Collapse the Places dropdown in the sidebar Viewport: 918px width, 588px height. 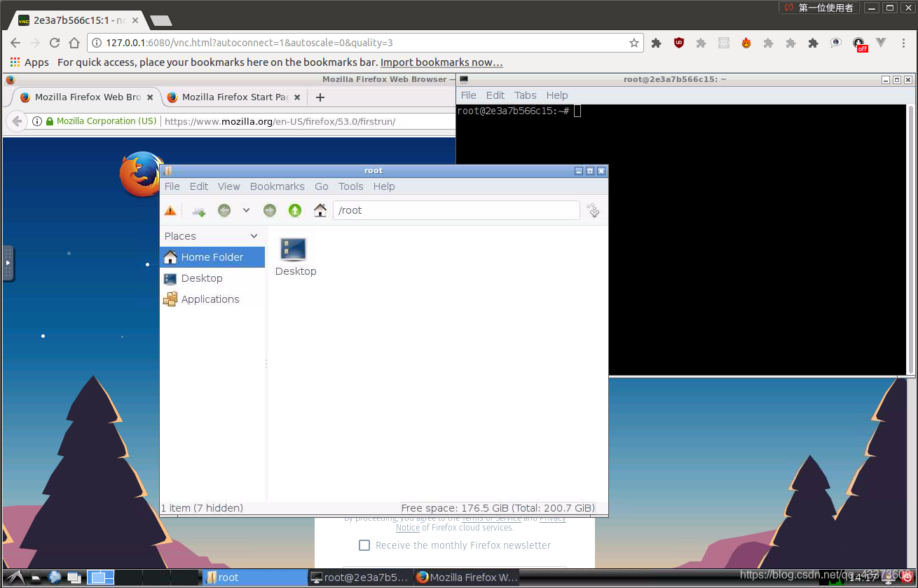[253, 236]
